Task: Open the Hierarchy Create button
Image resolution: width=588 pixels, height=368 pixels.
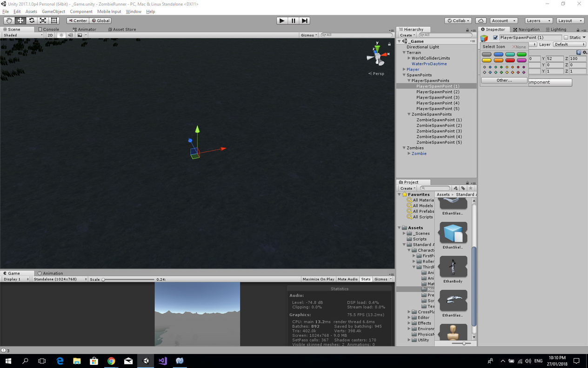Action: tap(407, 35)
